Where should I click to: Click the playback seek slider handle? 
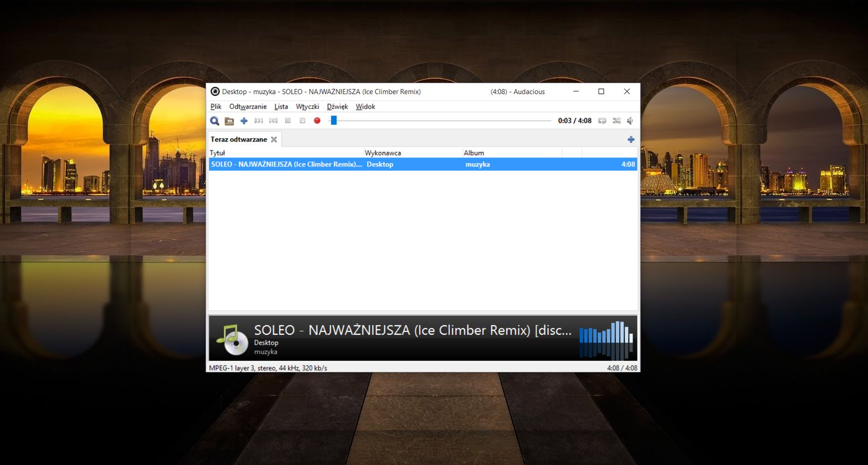pyautogui.click(x=334, y=120)
